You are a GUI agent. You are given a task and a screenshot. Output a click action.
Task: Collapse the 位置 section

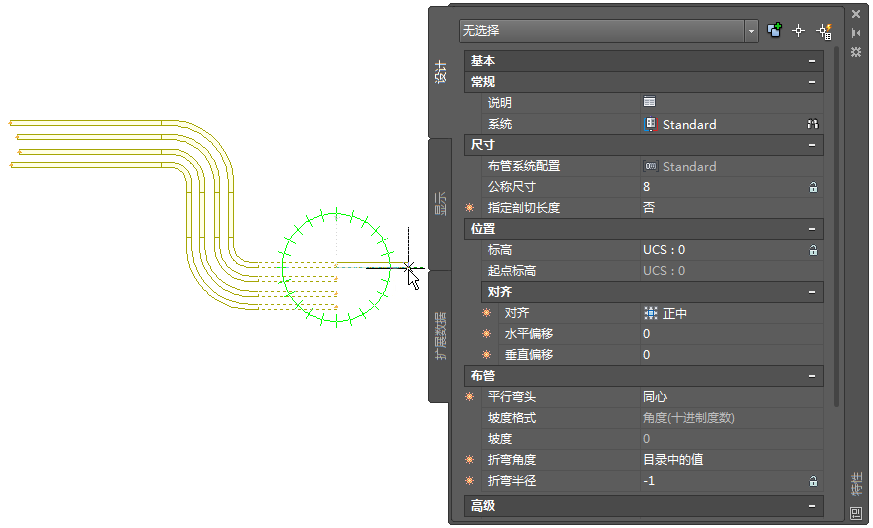pyautogui.click(x=812, y=229)
